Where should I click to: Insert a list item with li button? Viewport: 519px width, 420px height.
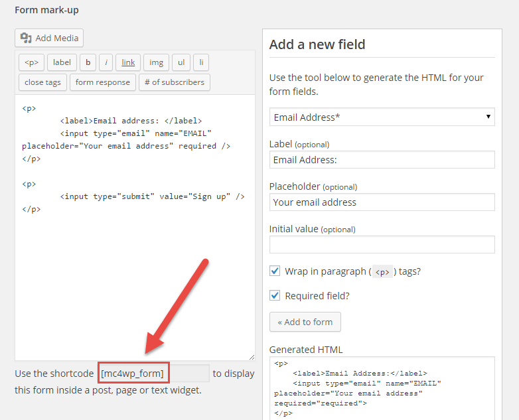click(x=201, y=62)
